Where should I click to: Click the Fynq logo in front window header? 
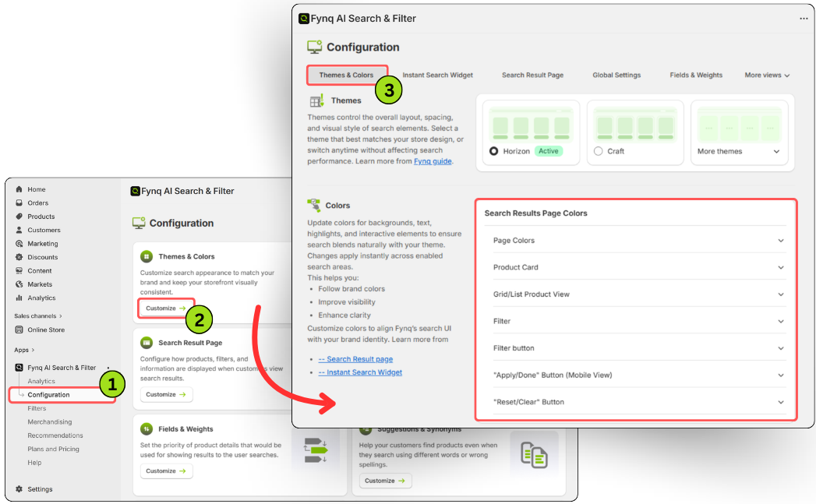303,19
